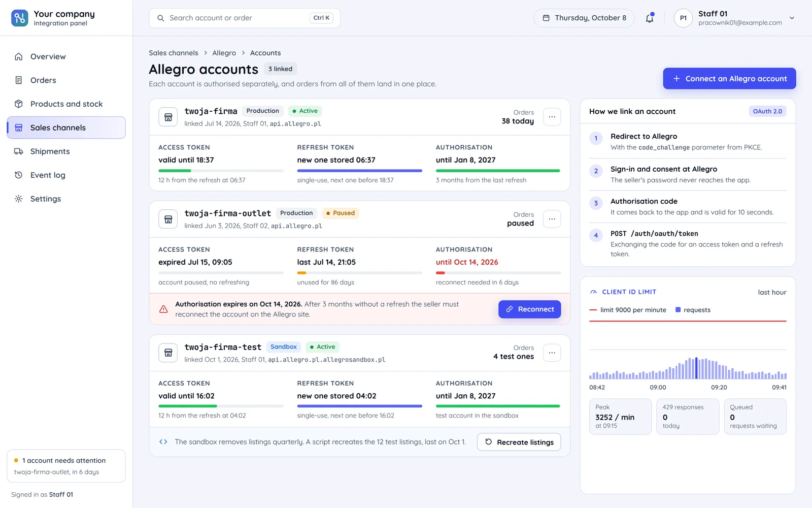812x508 pixels.
Task: Click the warning triangle in the authorisation alert
Action: [x=163, y=309]
